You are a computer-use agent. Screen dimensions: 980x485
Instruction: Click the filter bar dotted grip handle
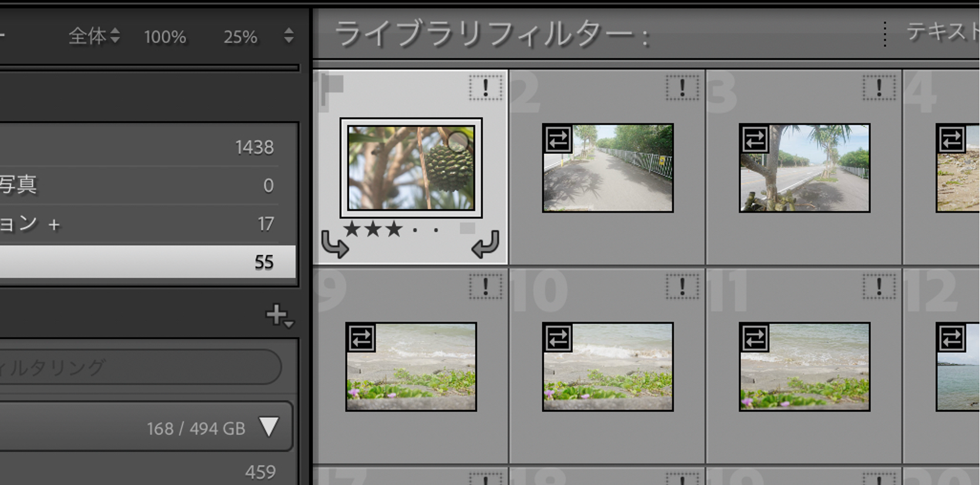(x=884, y=34)
